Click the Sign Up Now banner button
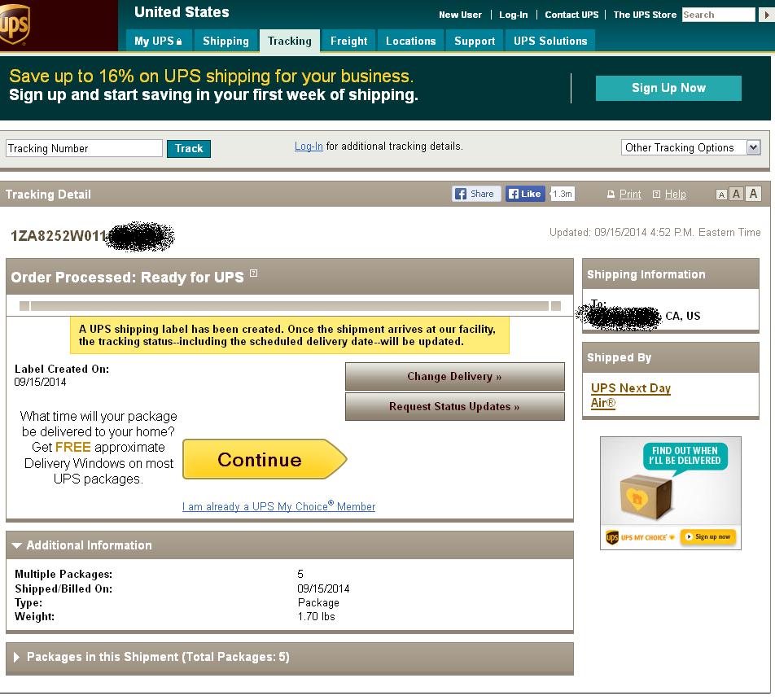Screen dimensions: 775x700 pyautogui.click(x=668, y=88)
